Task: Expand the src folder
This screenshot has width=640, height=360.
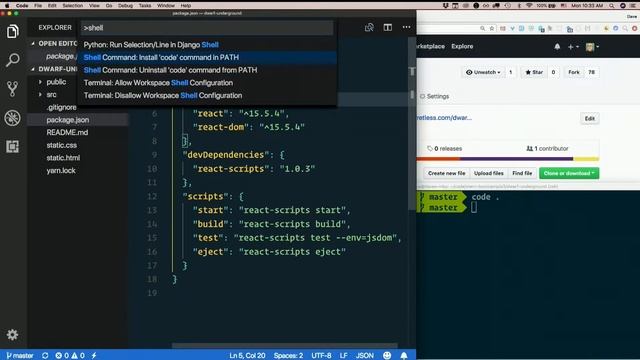Action: pos(40,95)
